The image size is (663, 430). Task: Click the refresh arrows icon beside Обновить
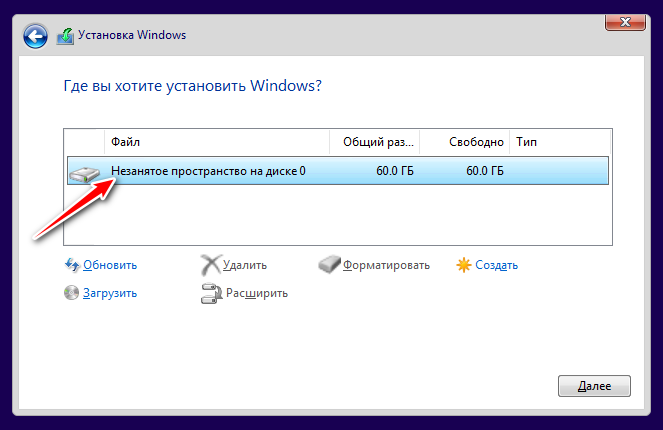(x=71, y=265)
